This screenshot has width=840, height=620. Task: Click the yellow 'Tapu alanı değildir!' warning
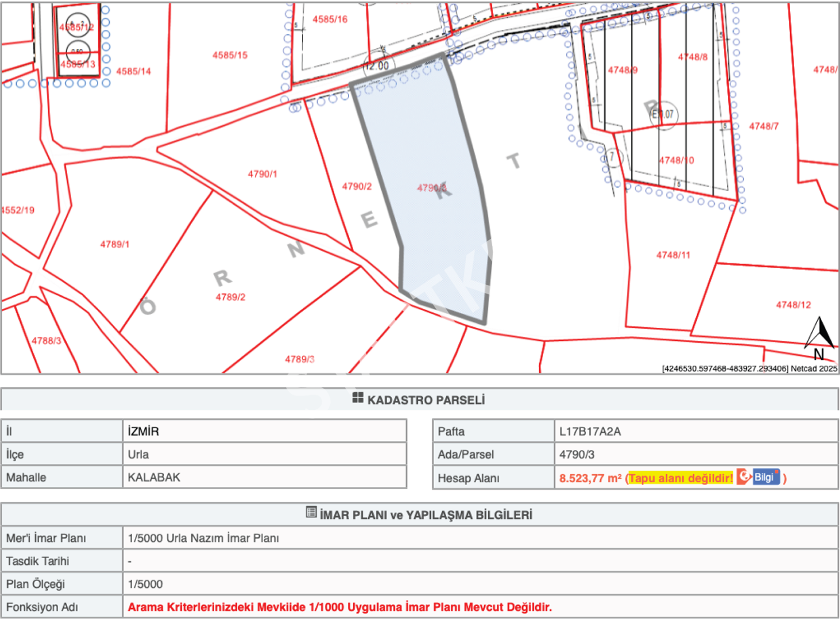[680, 478]
